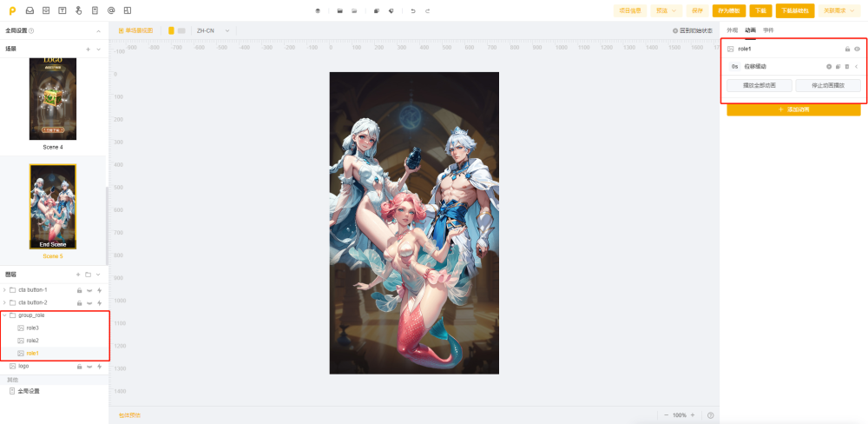Select the text box (T) tool icon
This screenshot has height=424, width=868.
coord(62,10)
